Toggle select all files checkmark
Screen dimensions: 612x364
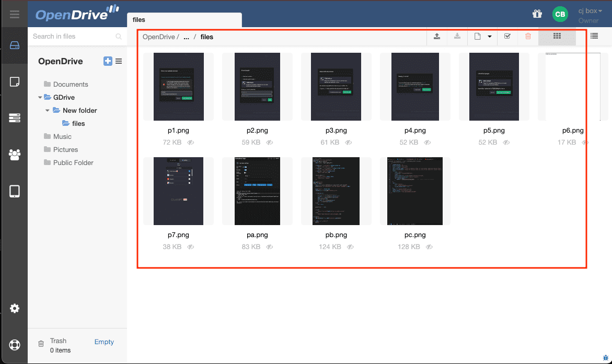(x=507, y=36)
